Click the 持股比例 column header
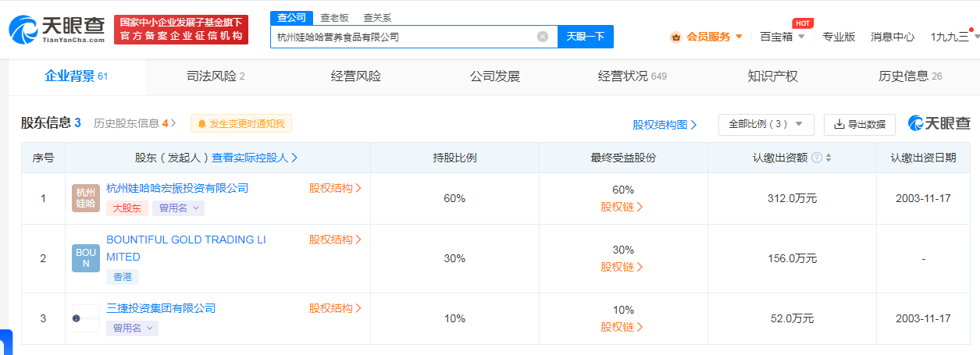This screenshot has width=980, height=355. pyautogui.click(x=454, y=158)
